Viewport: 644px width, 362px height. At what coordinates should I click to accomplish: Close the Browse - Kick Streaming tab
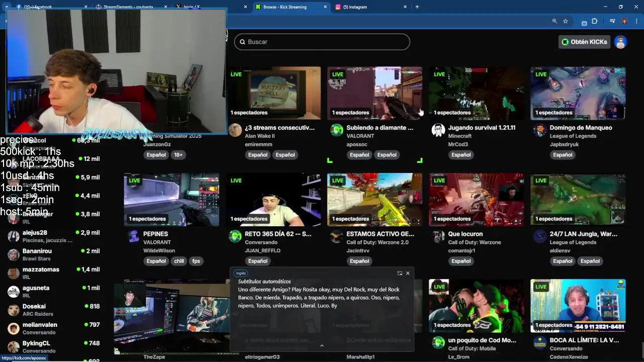pos(325,7)
